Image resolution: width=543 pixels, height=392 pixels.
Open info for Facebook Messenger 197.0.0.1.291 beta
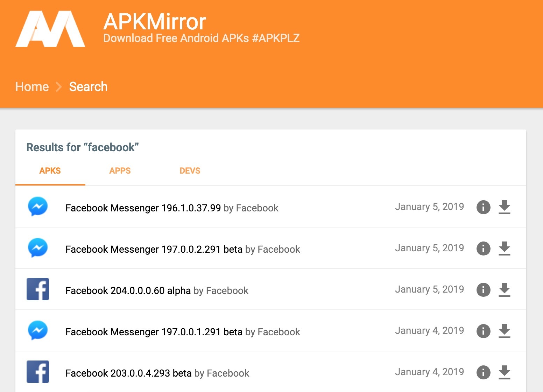coord(483,331)
